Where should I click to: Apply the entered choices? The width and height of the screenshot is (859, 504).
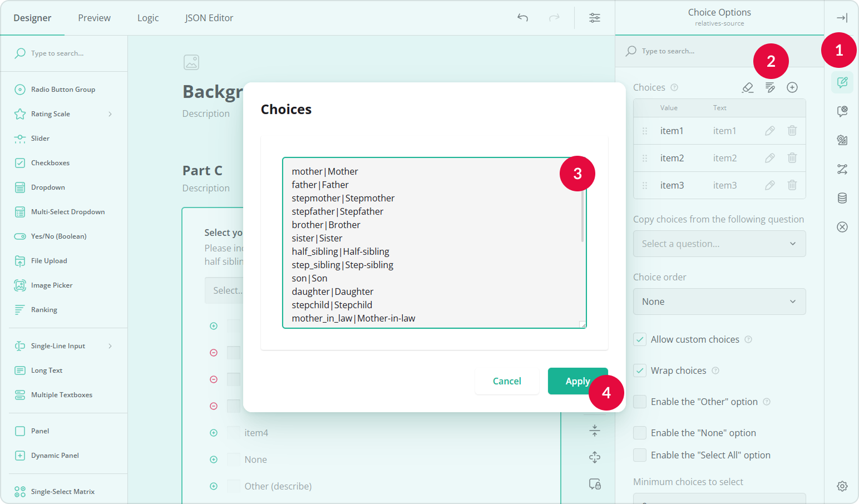coord(578,381)
